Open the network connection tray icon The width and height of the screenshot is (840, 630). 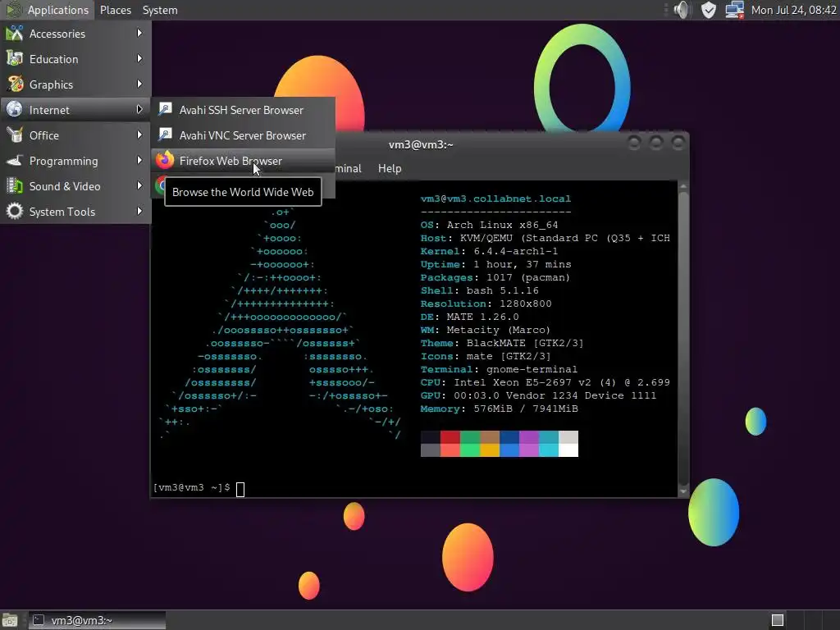[734, 10]
